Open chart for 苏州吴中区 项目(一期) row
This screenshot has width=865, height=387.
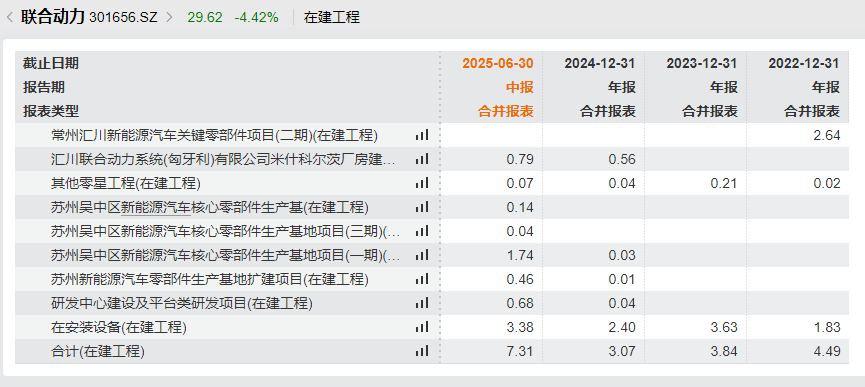coord(421,255)
